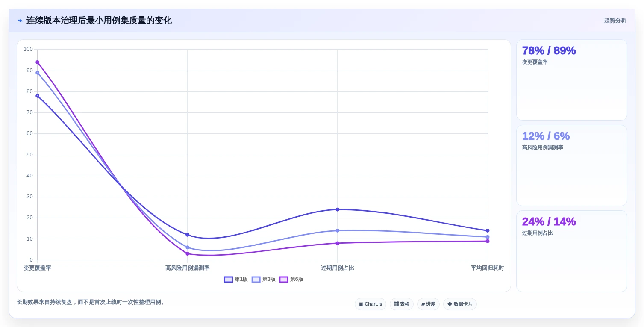The image size is (644, 327).
Task: Click the 第1版 legend color box
Action: 228,280
